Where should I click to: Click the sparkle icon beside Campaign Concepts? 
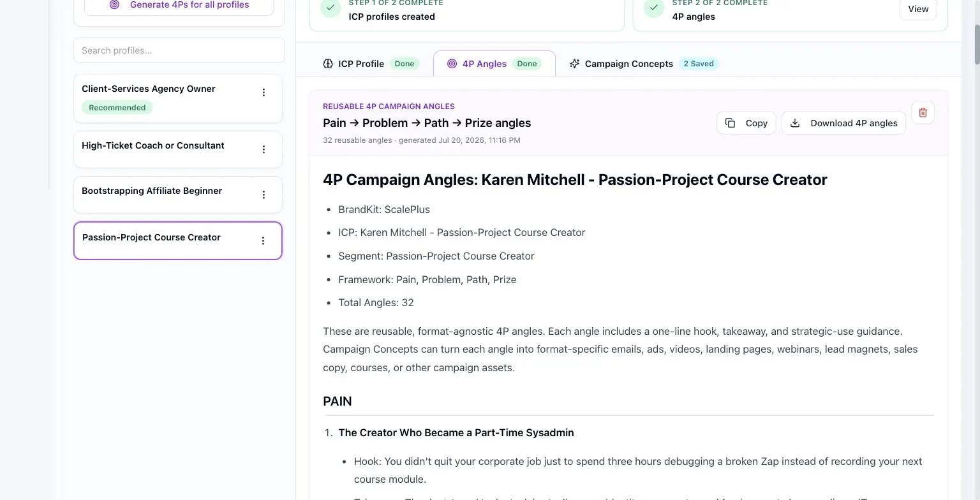coord(574,64)
